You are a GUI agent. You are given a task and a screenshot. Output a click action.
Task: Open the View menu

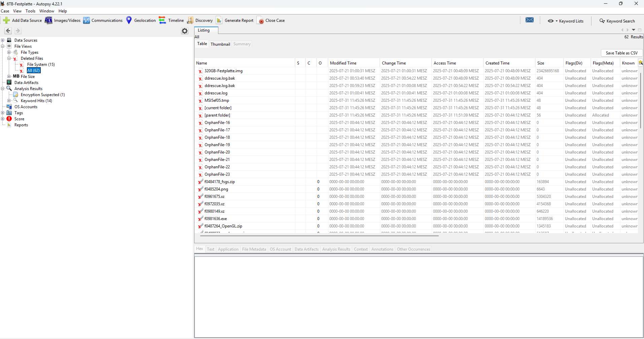pyautogui.click(x=17, y=11)
